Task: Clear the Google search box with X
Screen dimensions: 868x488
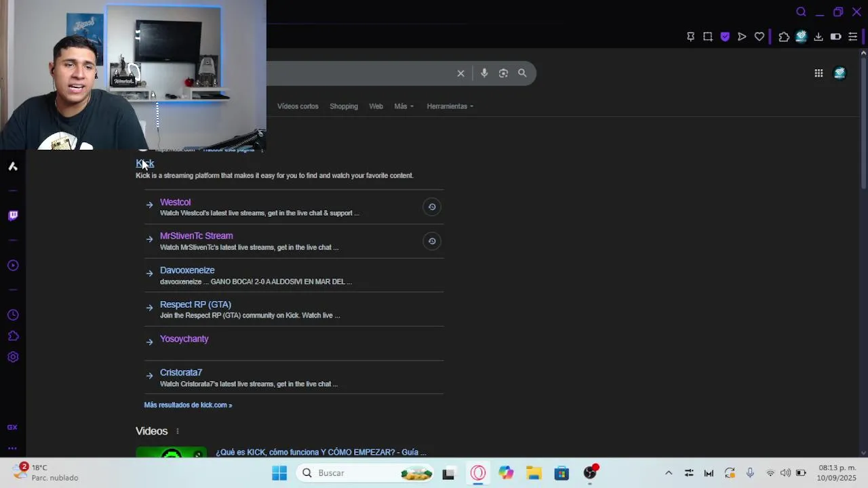Action: point(460,73)
